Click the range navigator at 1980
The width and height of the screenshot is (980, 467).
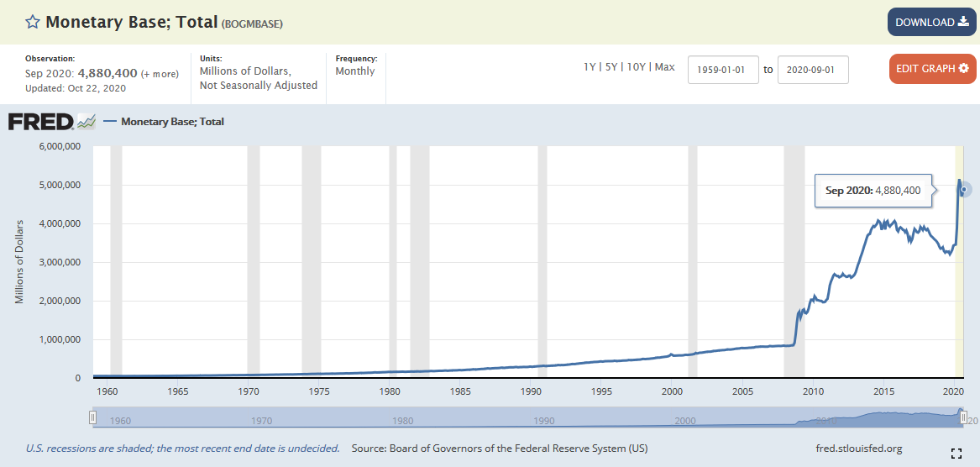(x=402, y=421)
